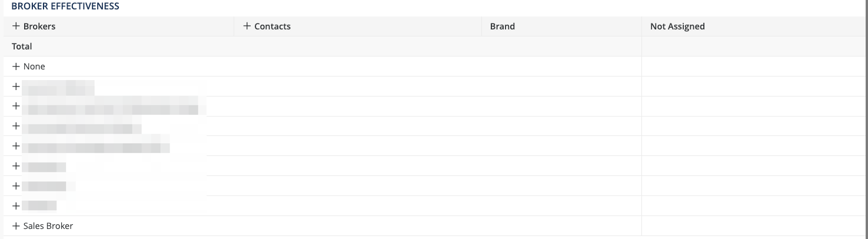Expand the fourth blurred broker row below None
The height and width of the screenshot is (239, 868).
point(16,146)
